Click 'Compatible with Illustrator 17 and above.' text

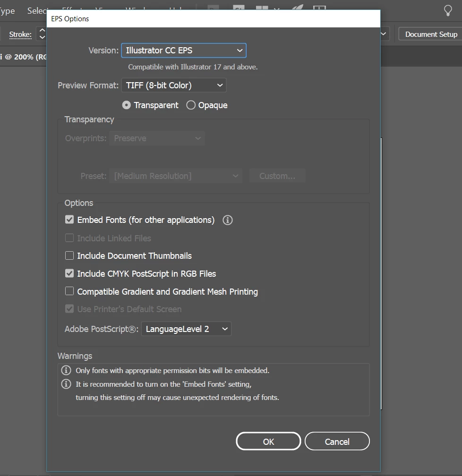(x=193, y=67)
